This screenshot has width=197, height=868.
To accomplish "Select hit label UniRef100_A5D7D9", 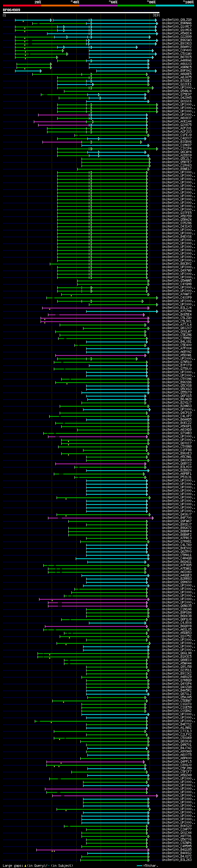I will click(x=177, y=216).
